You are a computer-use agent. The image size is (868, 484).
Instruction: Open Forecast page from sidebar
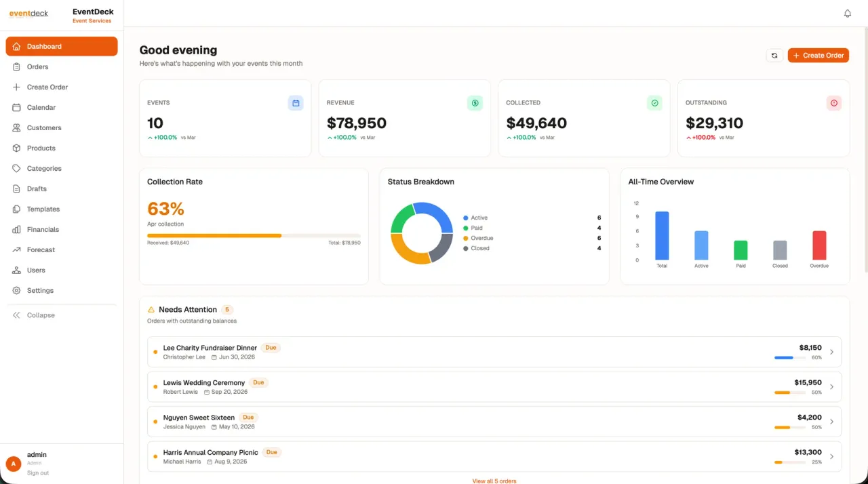pos(62,250)
